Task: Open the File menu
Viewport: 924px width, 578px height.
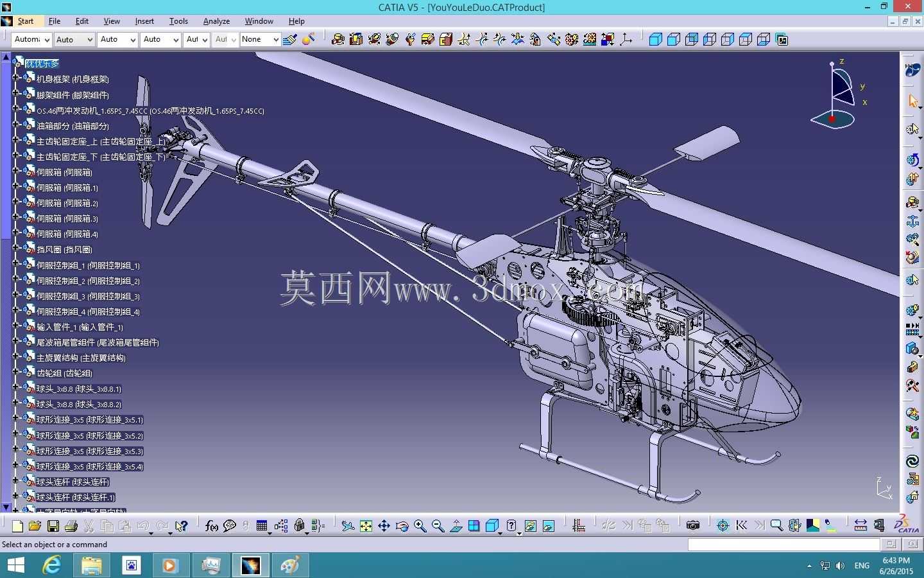Action: pyautogui.click(x=55, y=21)
